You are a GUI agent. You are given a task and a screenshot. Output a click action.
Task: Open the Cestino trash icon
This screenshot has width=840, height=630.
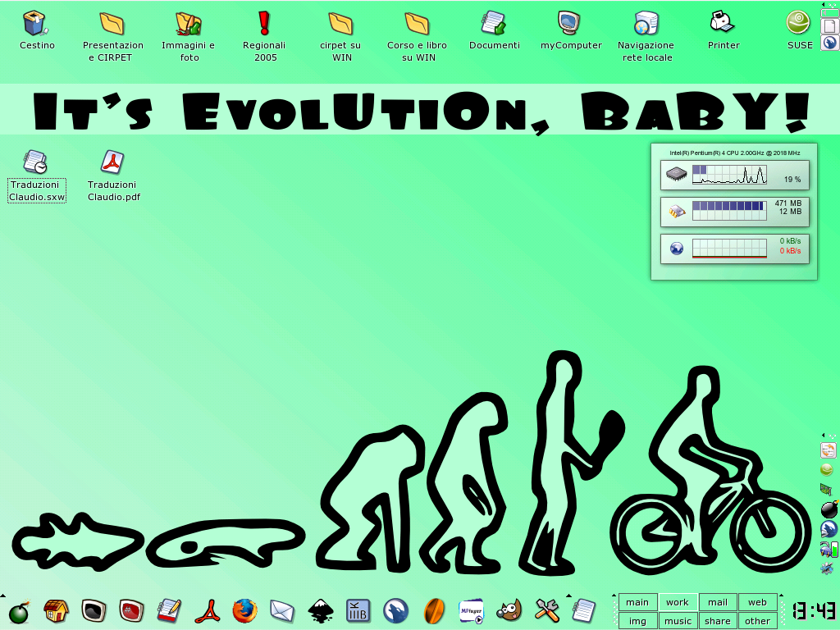(x=36, y=24)
